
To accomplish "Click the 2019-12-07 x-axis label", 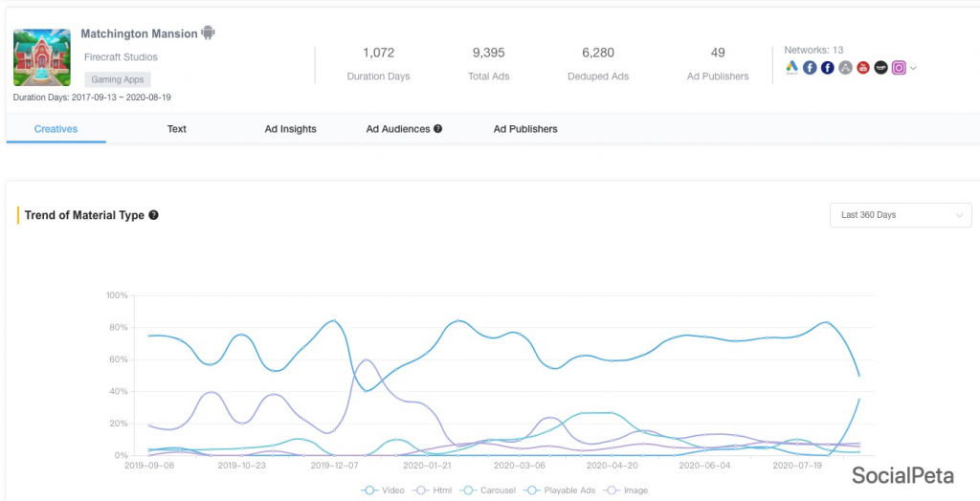I will tap(334, 466).
